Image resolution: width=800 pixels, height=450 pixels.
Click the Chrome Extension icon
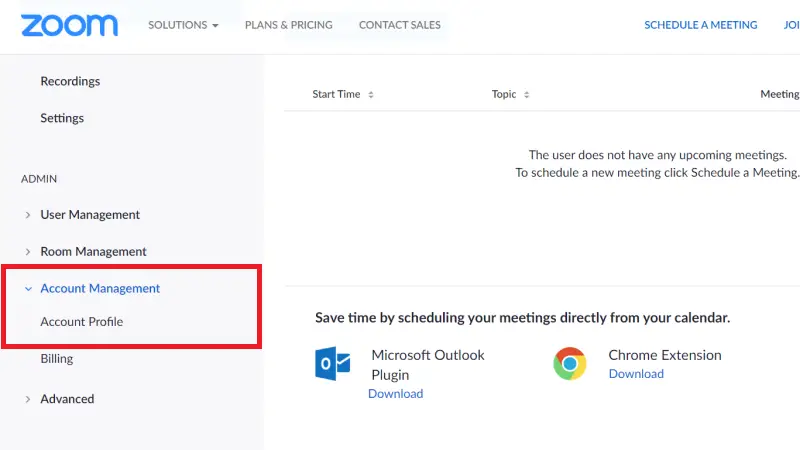pos(570,363)
